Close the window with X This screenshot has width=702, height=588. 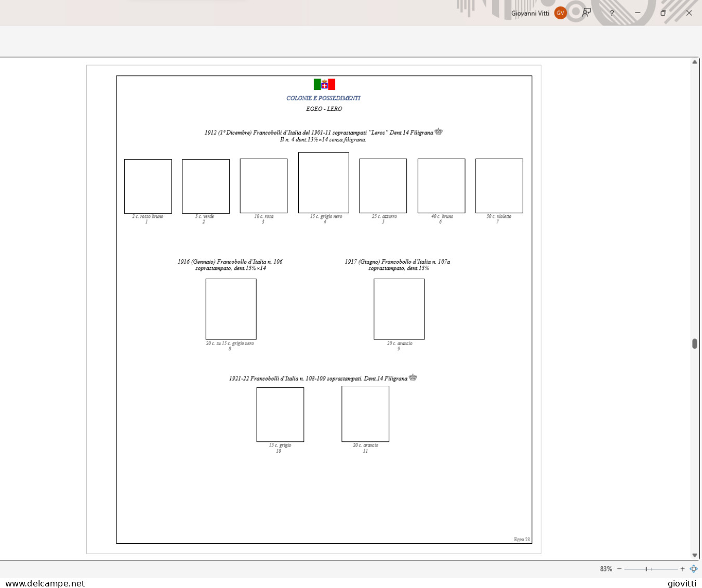(x=689, y=13)
